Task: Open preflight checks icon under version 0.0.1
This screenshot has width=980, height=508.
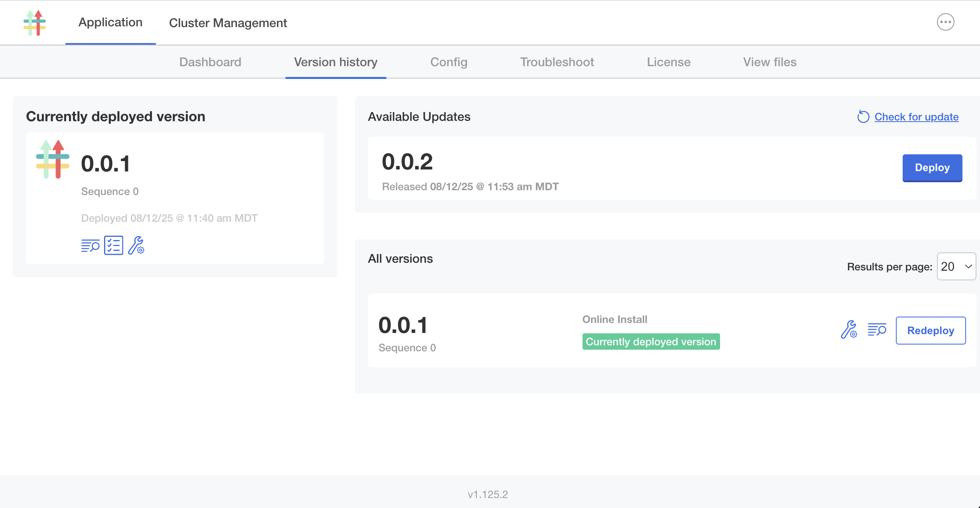Action: point(113,245)
